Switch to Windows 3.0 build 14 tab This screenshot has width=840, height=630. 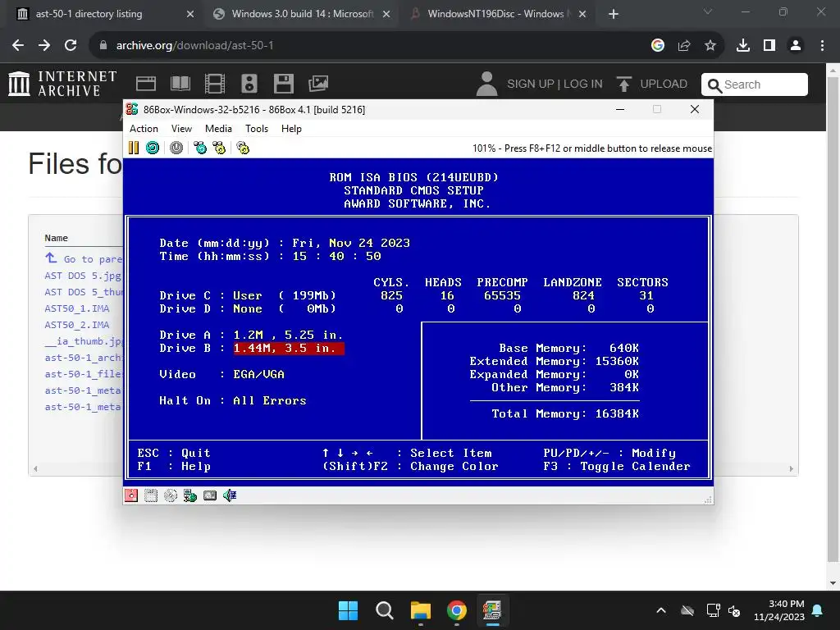click(302, 14)
